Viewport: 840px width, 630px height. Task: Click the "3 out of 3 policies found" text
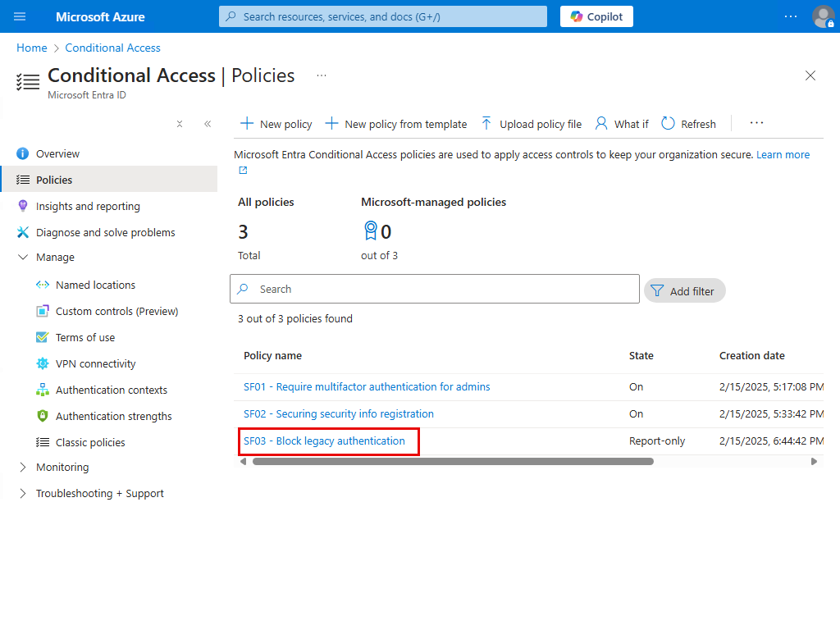295,319
